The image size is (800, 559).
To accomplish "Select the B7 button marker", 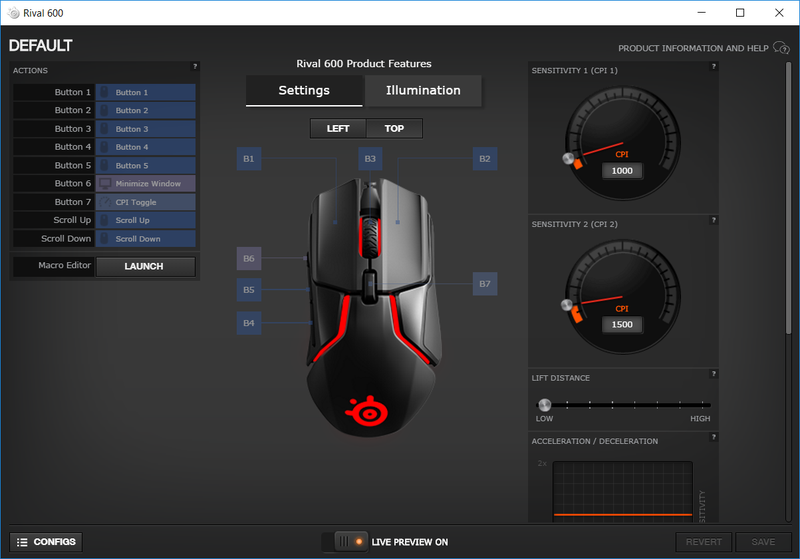I will pos(485,284).
